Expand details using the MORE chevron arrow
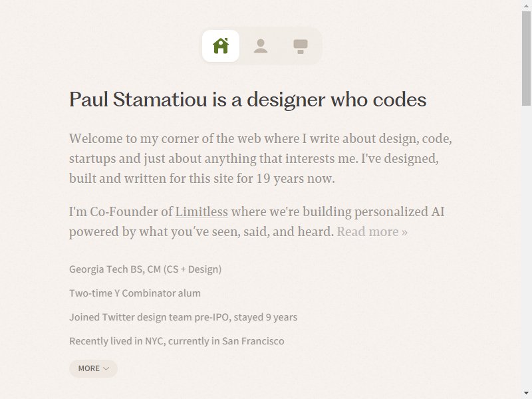 (x=106, y=369)
